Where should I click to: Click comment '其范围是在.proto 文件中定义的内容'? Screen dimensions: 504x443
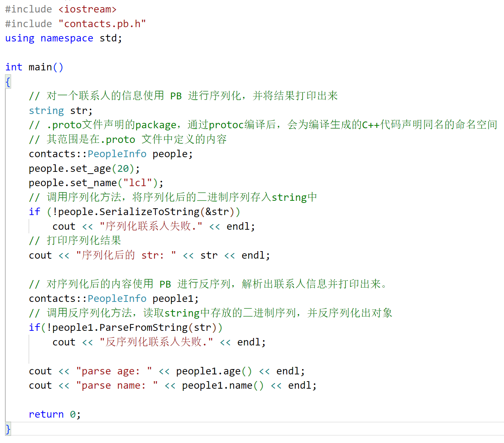(x=128, y=139)
